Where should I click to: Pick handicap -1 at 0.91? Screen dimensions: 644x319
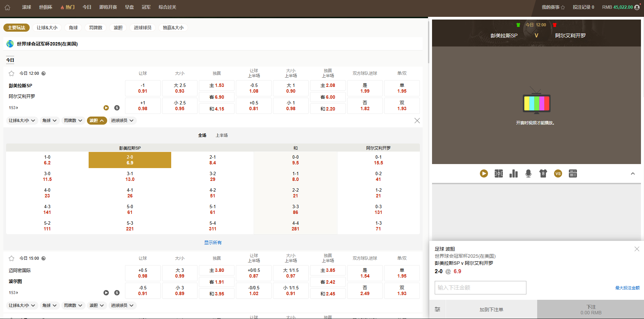click(143, 88)
